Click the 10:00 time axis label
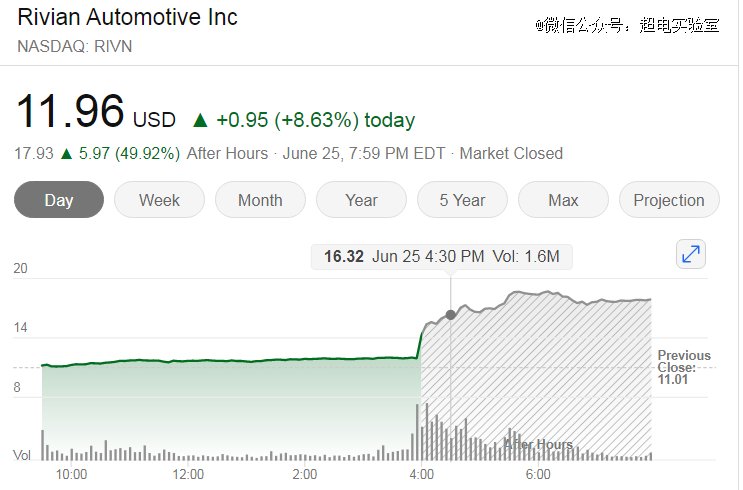Viewport: 743px width, 490px height. click(x=71, y=474)
